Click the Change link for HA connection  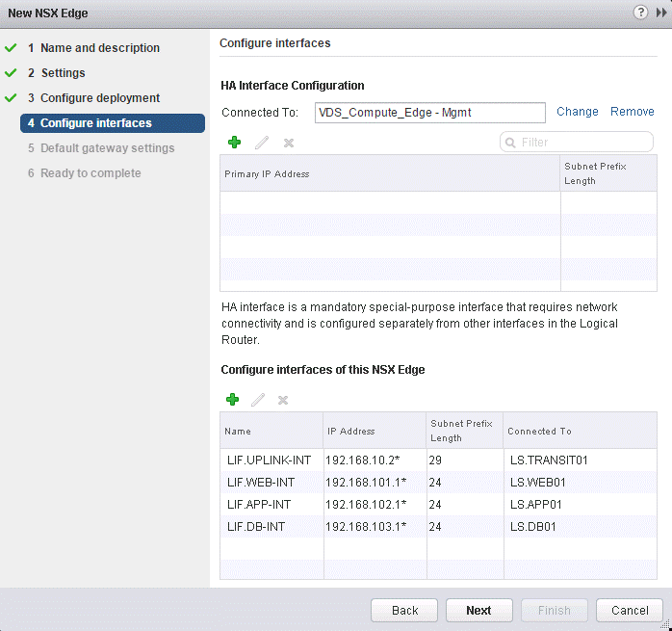(577, 112)
